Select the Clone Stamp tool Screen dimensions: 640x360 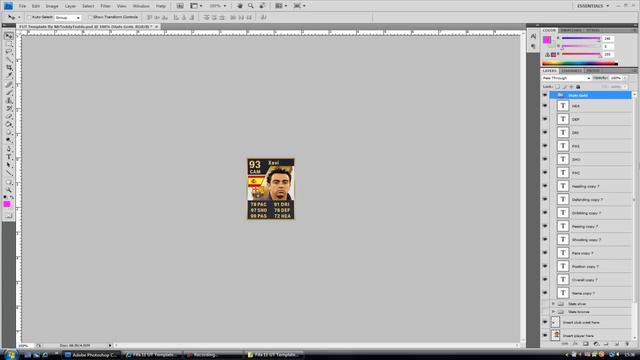(x=9, y=100)
